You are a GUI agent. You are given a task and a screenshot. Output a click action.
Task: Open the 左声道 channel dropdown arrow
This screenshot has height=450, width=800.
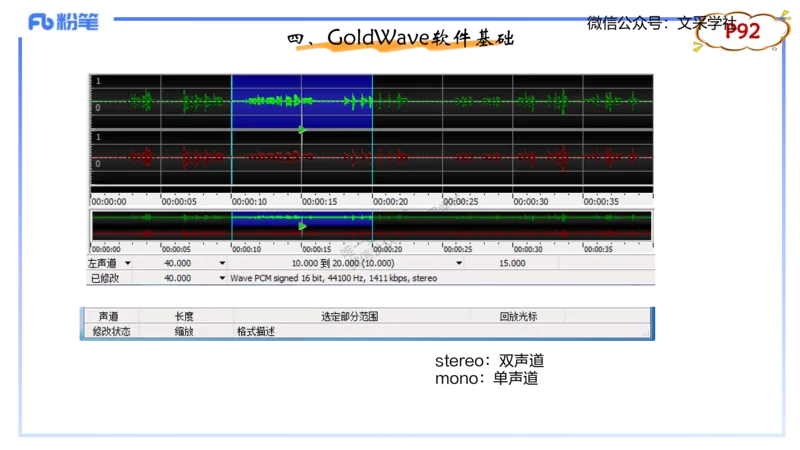click(127, 263)
